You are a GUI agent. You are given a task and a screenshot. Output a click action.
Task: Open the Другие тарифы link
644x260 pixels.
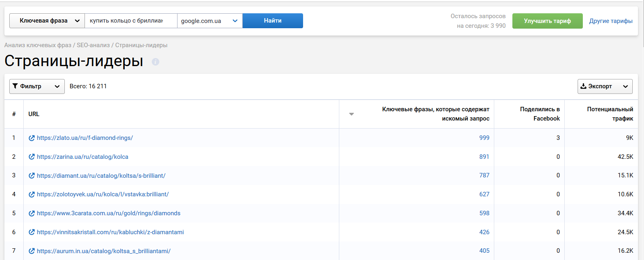pyautogui.click(x=611, y=21)
